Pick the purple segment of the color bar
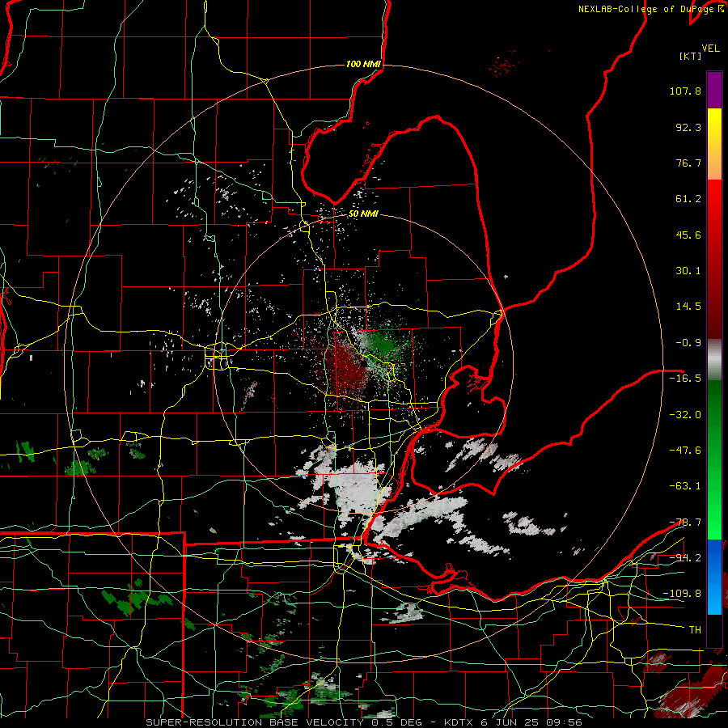Screen dimensions: 728x728 [x=714, y=90]
